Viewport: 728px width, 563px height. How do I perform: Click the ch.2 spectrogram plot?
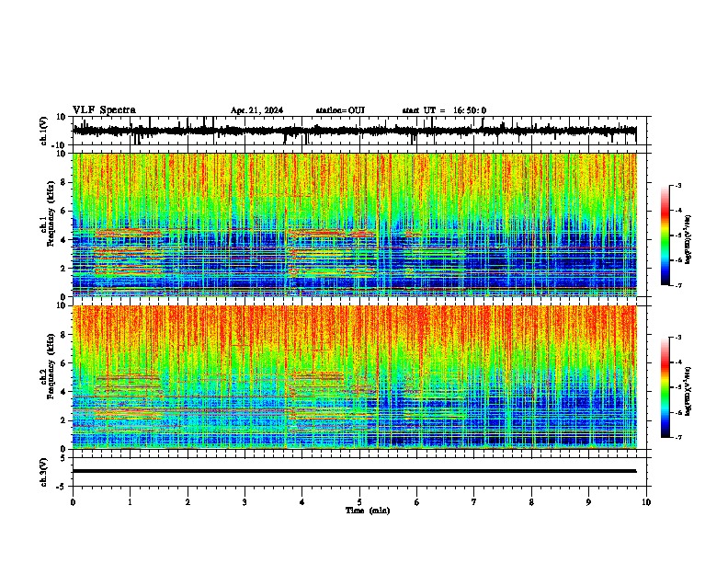click(x=355, y=377)
